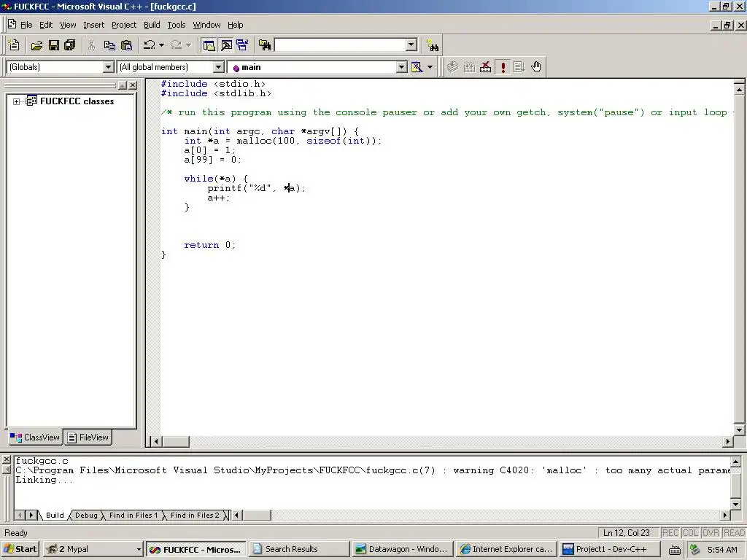This screenshot has width=747, height=560.
Task: Open the Tools menu
Action: point(177,25)
